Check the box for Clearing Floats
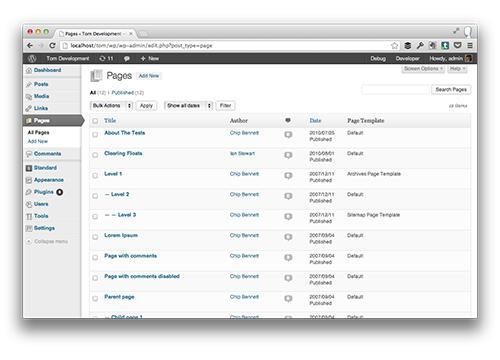Image resolution: width=500 pixels, height=360 pixels. click(x=95, y=155)
